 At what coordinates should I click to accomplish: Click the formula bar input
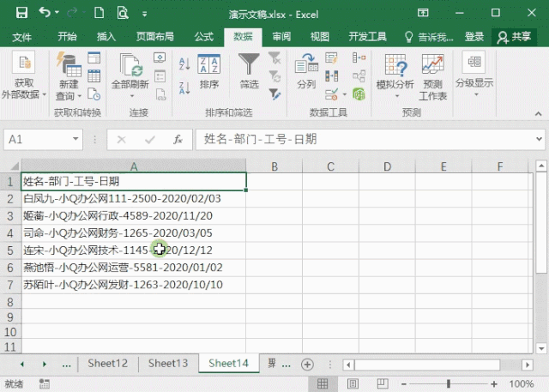coord(365,139)
